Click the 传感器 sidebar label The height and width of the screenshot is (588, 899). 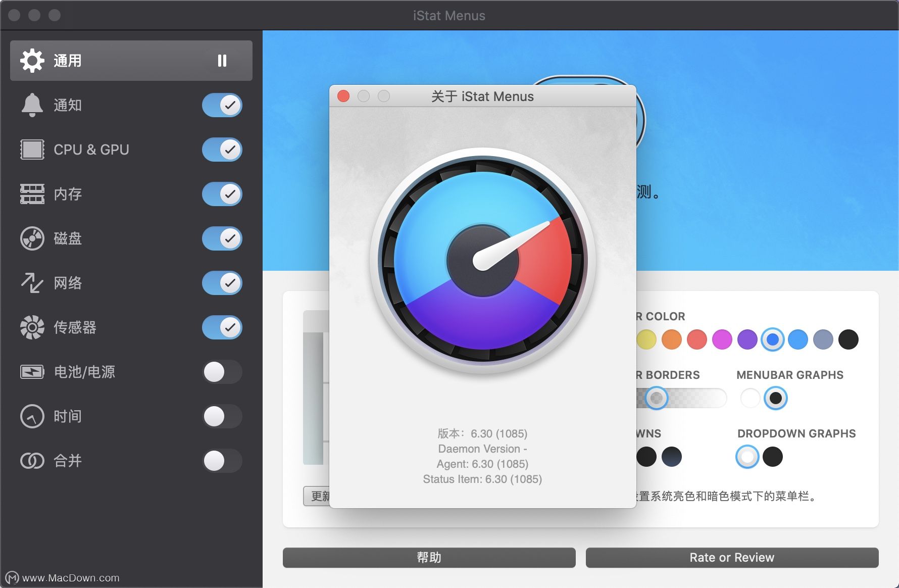click(x=75, y=327)
